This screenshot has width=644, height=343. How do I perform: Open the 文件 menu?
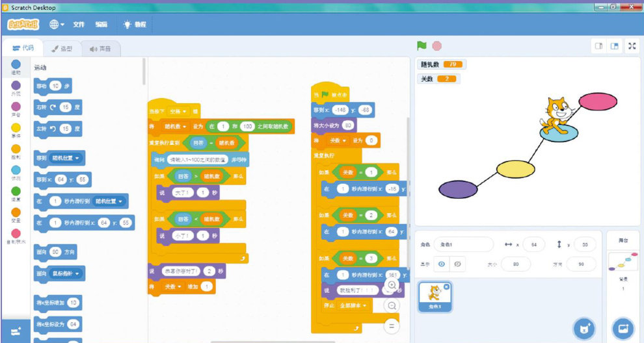pyautogui.click(x=79, y=25)
